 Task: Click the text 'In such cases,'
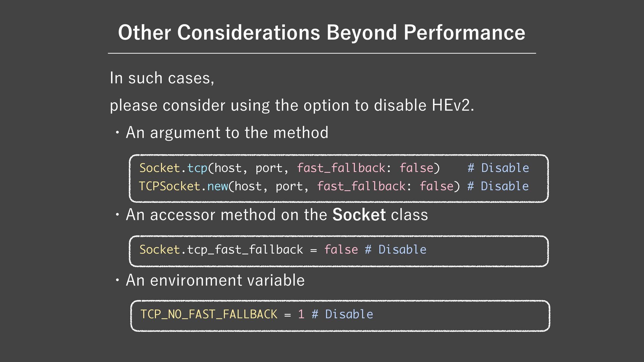162,78
